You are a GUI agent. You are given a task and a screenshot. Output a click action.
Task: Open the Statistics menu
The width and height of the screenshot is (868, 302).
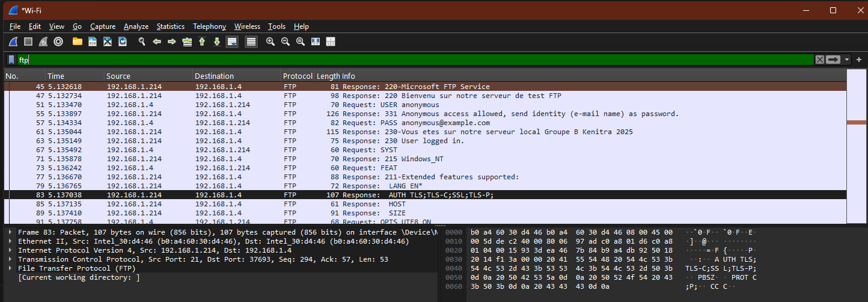pos(171,26)
